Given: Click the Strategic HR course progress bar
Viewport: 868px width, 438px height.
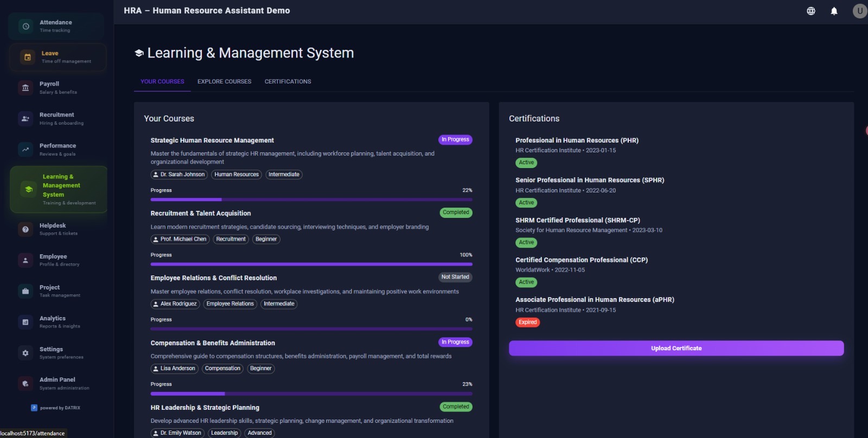Looking at the screenshot, I should (311, 199).
